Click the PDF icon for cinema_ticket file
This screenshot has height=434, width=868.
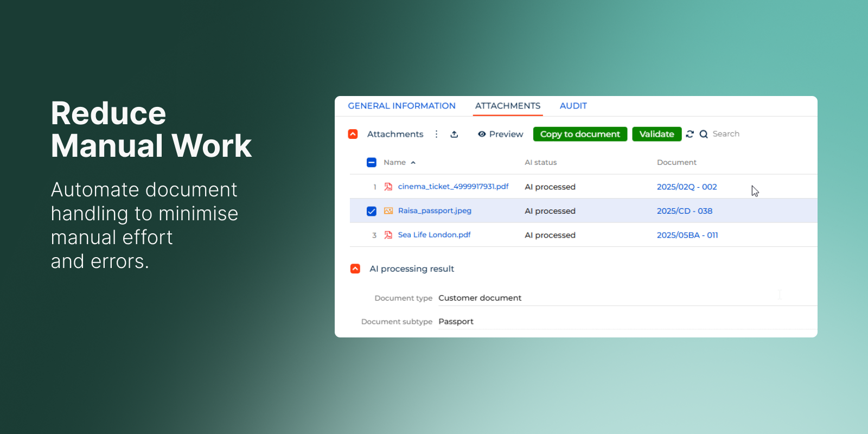(388, 187)
